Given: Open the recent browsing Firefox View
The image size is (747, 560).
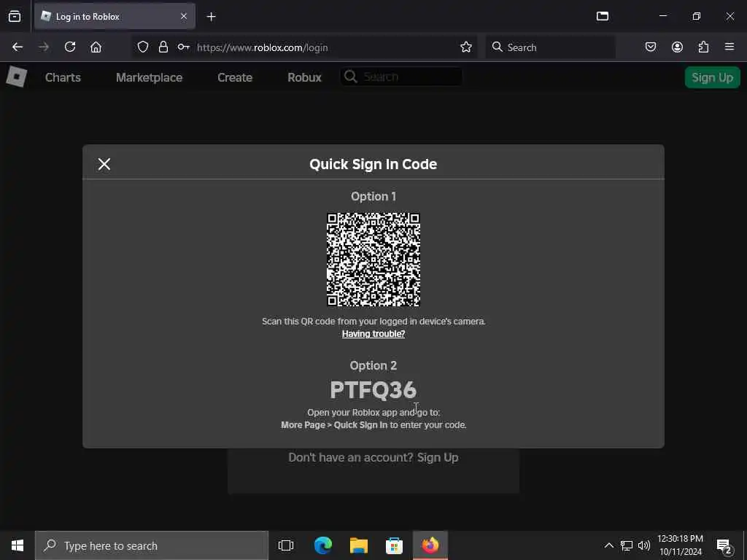Looking at the screenshot, I should [15, 17].
